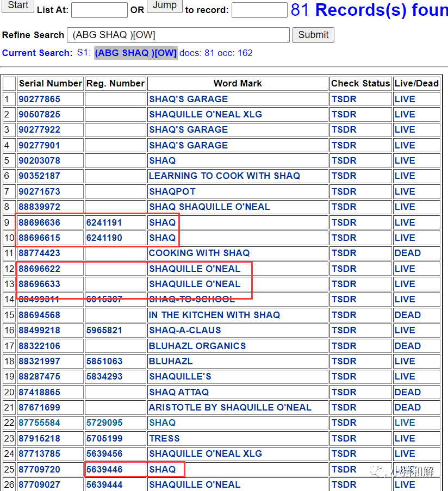Image resolution: width=448 pixels, height=491 pixels.
Task: Click DEAD status for row 21
Action: pos(408,407)
